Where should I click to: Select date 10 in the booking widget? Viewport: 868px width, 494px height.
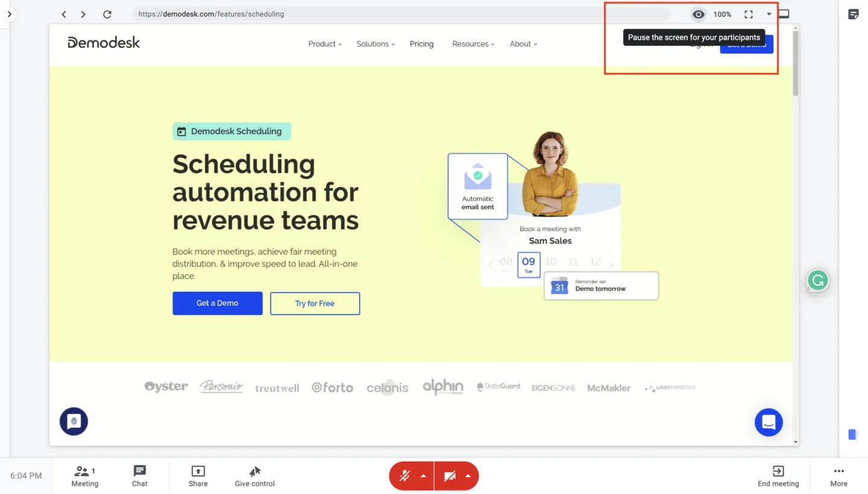pyautogui.click(x=550, y=262)
